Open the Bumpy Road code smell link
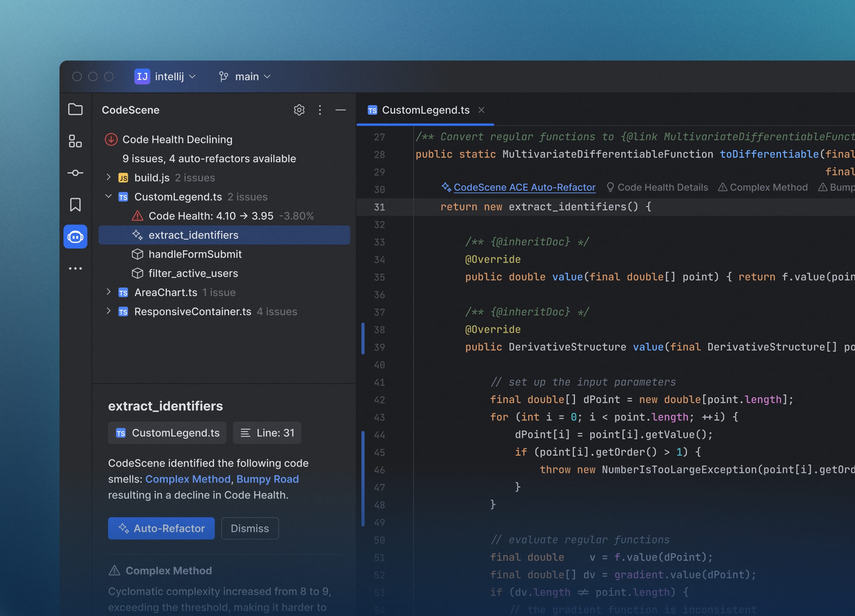855x616 pixels. coord(268,479)
